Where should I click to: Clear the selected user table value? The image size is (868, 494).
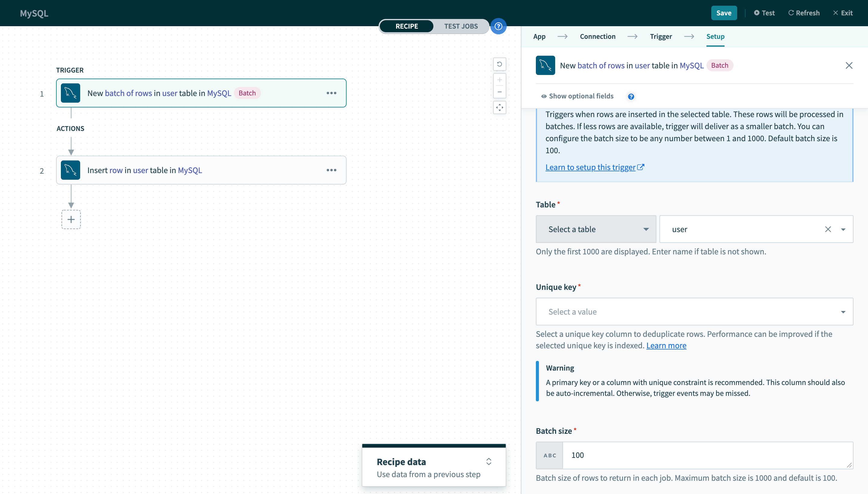828,229
